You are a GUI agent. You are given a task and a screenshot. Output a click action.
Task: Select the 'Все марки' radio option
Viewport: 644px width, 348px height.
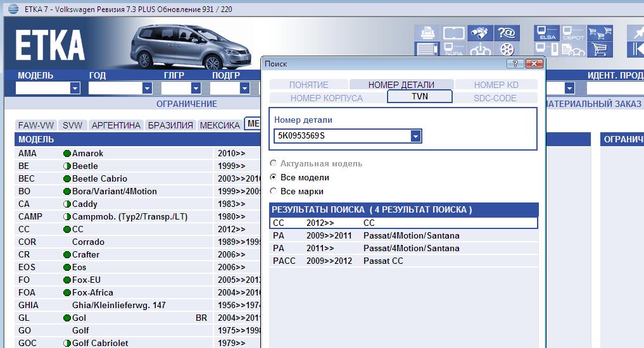click(x=274, y=191)
